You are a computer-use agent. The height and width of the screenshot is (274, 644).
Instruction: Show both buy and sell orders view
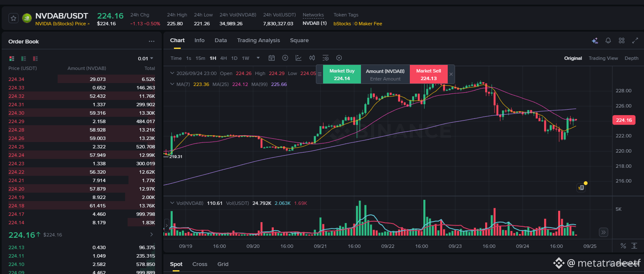tap(12, 59)
